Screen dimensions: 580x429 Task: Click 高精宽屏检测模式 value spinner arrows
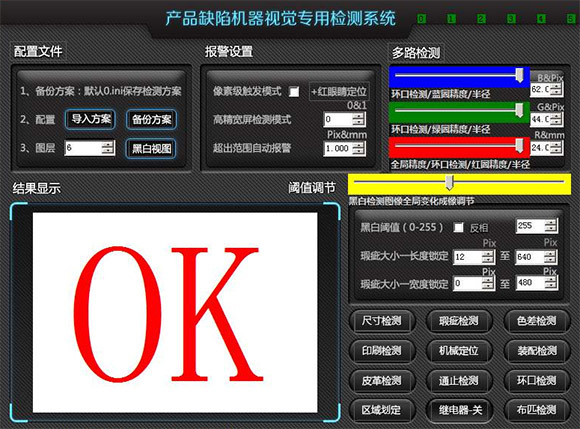(x=358, y=119)
